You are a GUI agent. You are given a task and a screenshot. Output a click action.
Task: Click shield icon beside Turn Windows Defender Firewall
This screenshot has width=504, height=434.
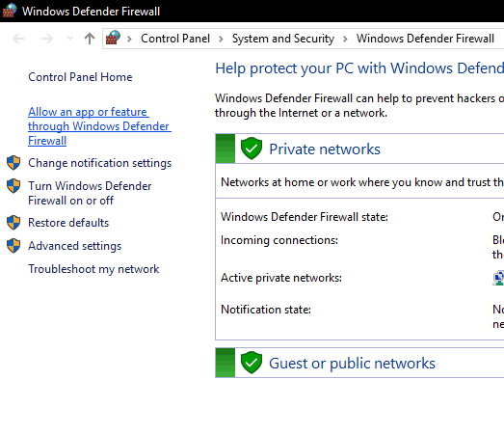tap(13, 186)
